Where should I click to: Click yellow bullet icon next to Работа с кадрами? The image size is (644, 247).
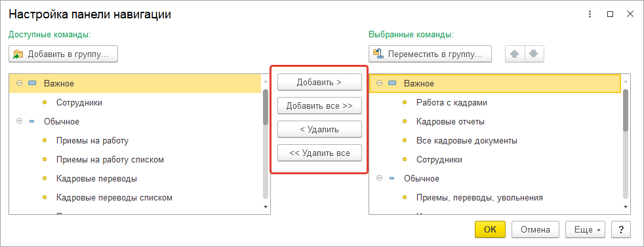click(x=405, y=103)
